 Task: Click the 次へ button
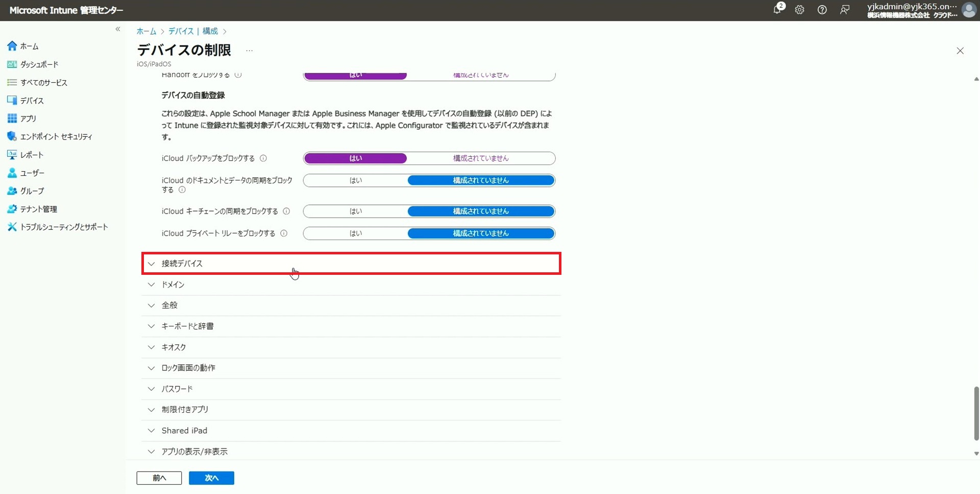coord(211,478)
